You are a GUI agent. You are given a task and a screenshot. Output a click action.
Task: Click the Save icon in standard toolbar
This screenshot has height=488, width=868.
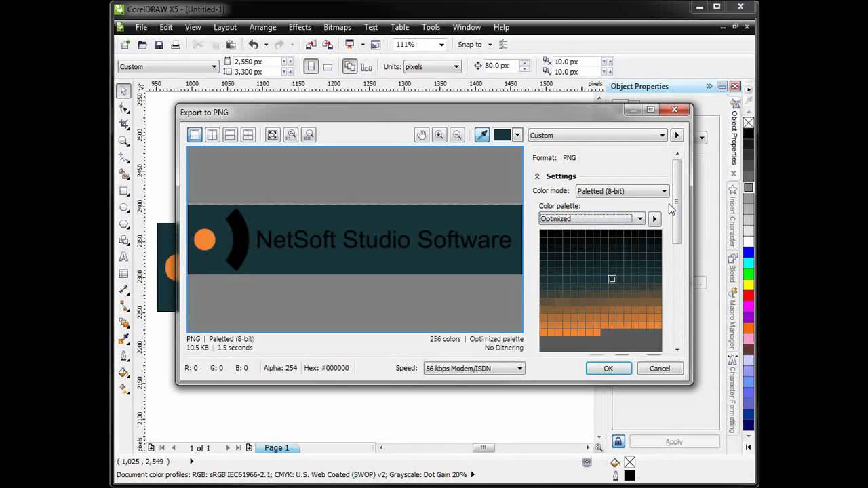(159, 45)
